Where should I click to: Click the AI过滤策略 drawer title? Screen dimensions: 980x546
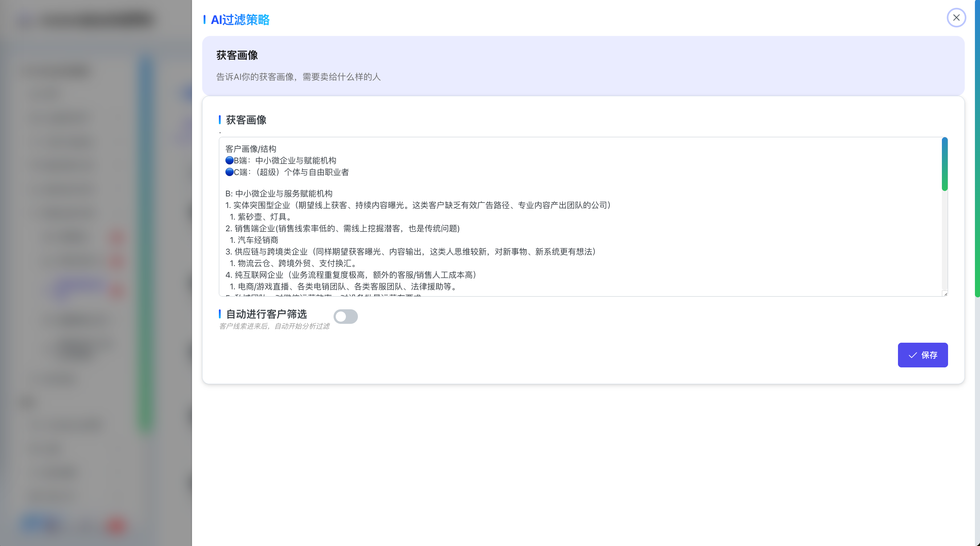click(x=240, y=19)
